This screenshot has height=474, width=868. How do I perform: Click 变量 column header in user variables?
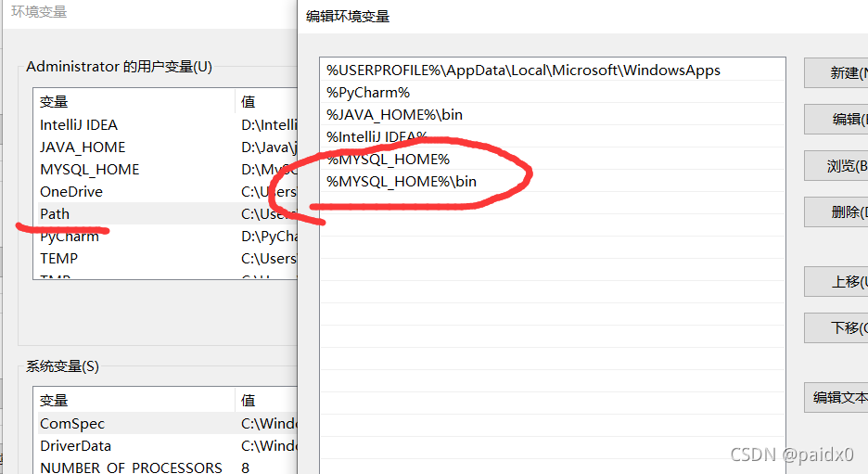[x=134, y=102]
